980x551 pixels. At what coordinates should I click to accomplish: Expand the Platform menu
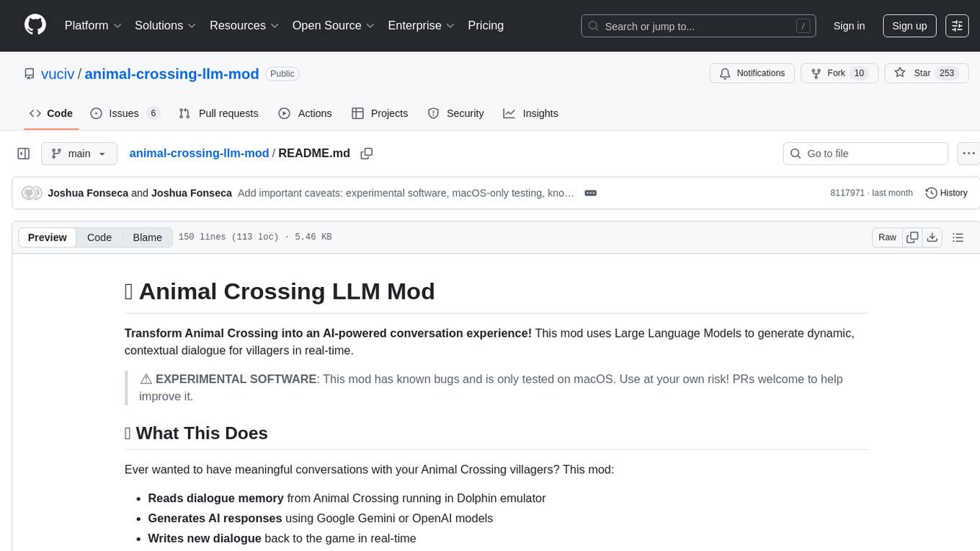pos(93,25)
